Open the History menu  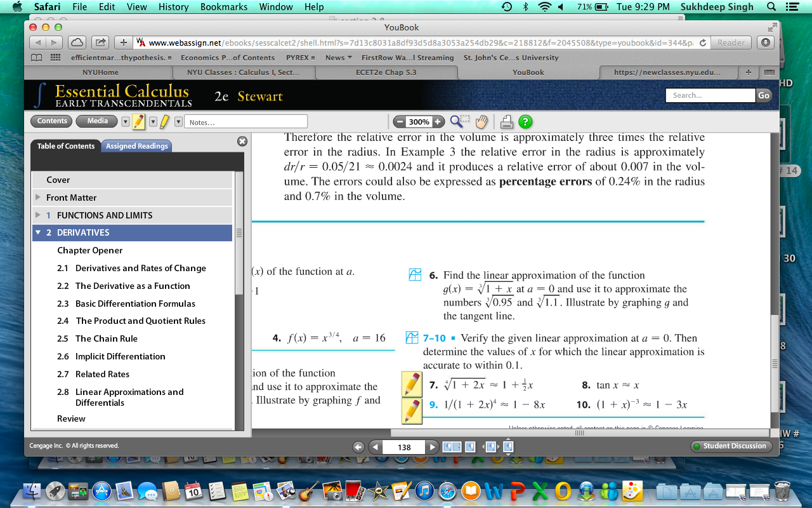point(173,7)
